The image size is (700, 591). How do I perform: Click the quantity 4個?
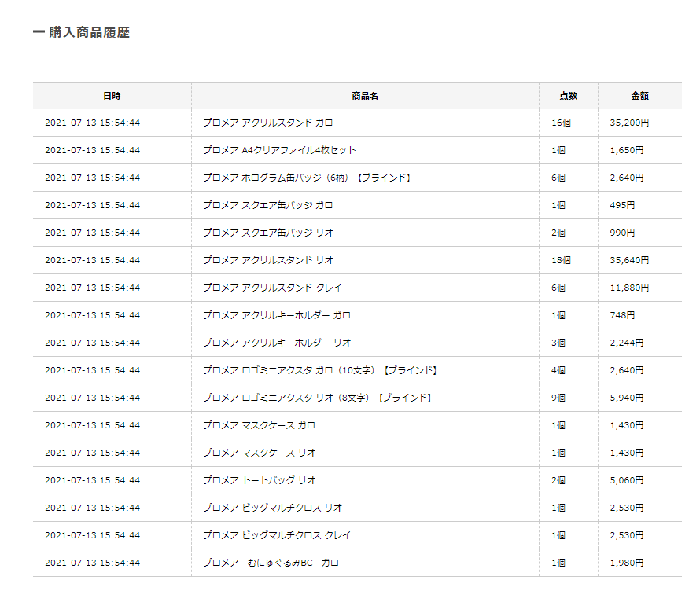558,370
